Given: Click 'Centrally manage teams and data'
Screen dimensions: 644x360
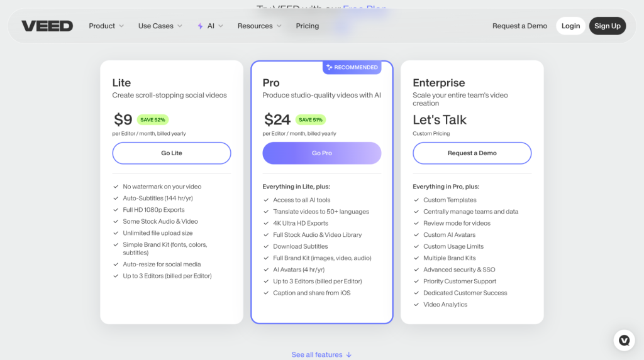Looking at the screenshot, I should point(470,212).
